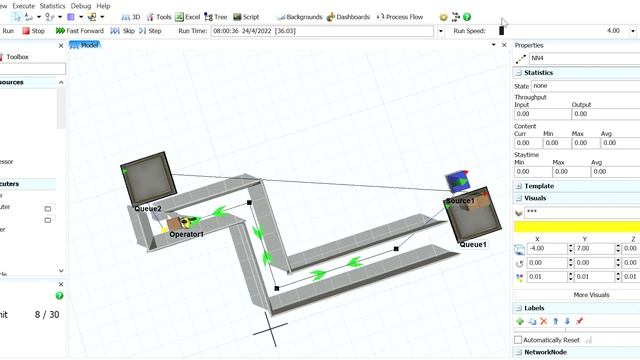Collapse the Statistics section
Screen dimensions: 640x360
pyautogui.click(x=518, y=73)
